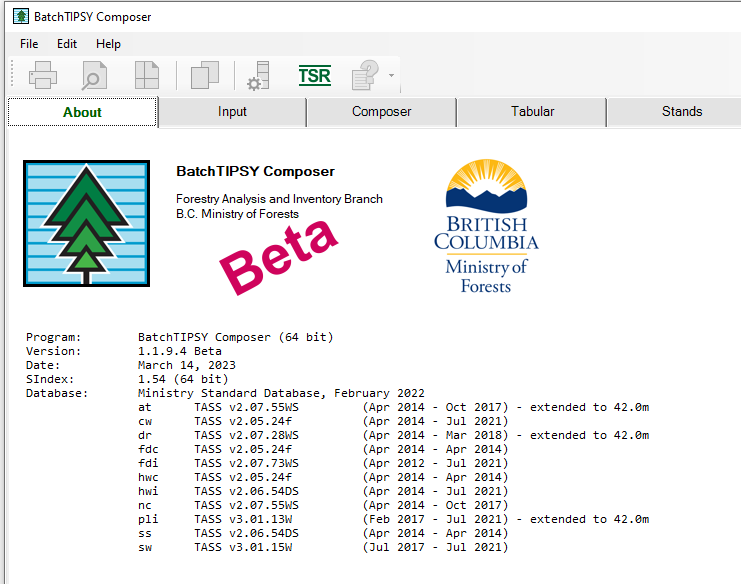The width and height of the screenshot is (741, 584).
Task: Click the 'fdi' TASS v2.07.73WS row
Action: click(x=323, y=464)
